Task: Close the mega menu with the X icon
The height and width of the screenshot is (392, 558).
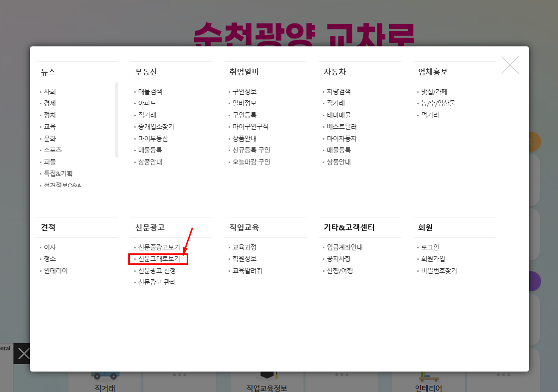Action: pos(510,65)
